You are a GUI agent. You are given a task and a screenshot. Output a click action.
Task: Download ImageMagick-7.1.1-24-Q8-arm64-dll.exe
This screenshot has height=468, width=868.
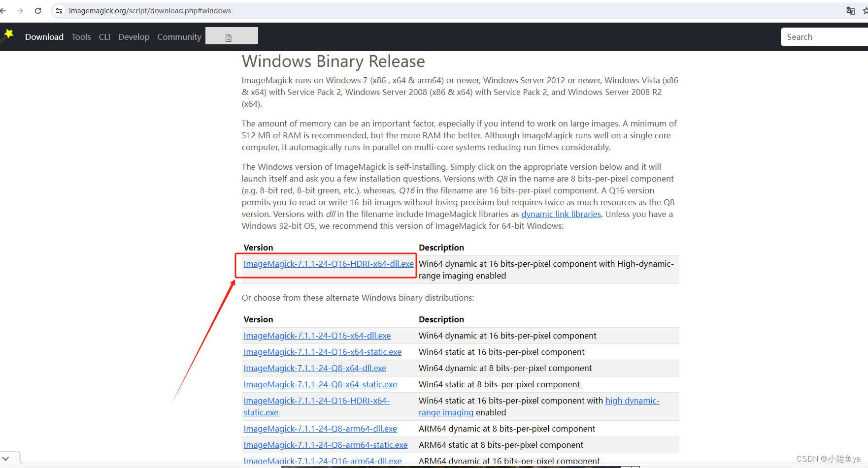320,429
